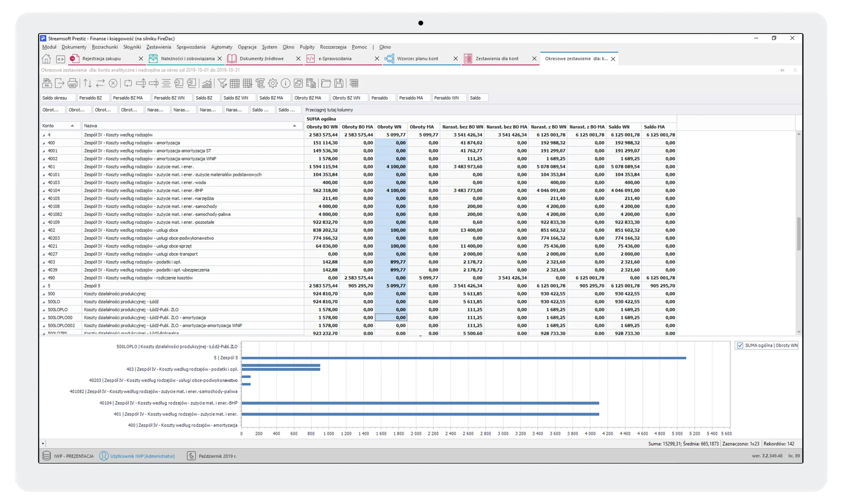841x504 pixels.
Task: Click the info circle toolbar icon
Action: coord(285,83)
